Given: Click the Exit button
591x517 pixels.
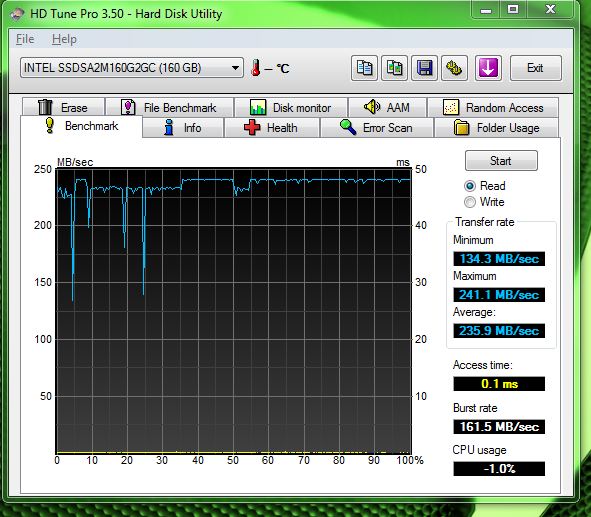Looking at the screenshot, I should (x=536, y=68).
